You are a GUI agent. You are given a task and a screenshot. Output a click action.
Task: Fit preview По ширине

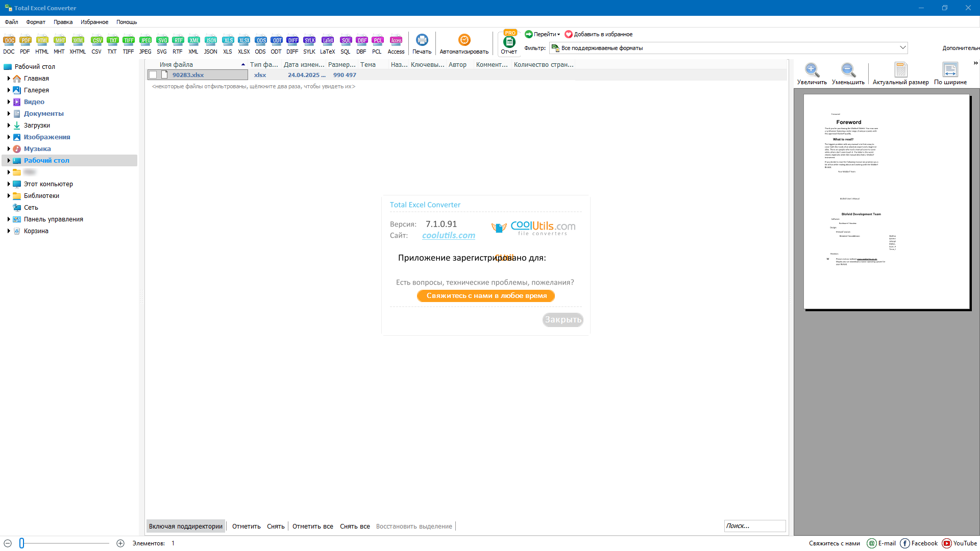(x=950, y=73)
